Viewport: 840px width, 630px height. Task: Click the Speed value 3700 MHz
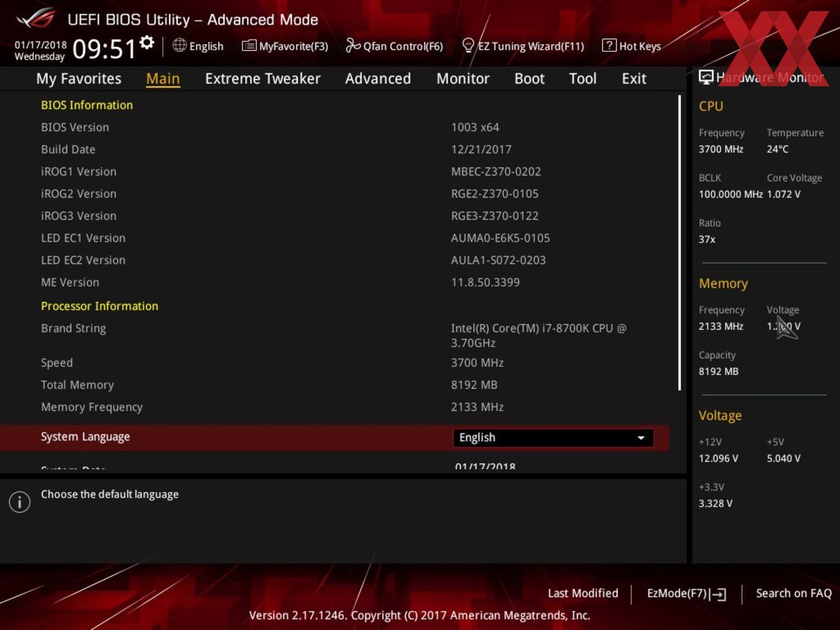point(477,363)
